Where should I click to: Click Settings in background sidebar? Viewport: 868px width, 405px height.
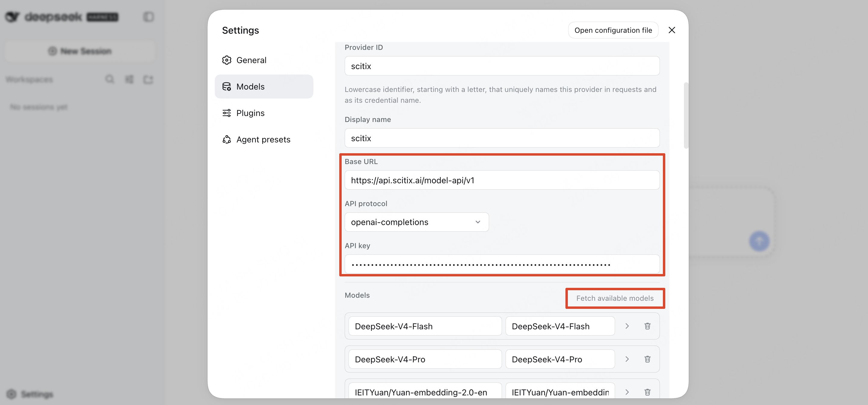tap(30, 394)
